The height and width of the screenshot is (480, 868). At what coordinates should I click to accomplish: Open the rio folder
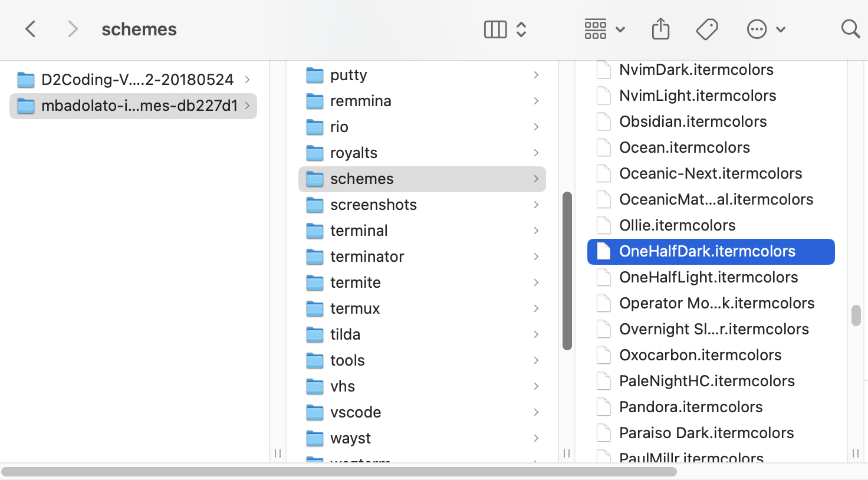point(422,127)
